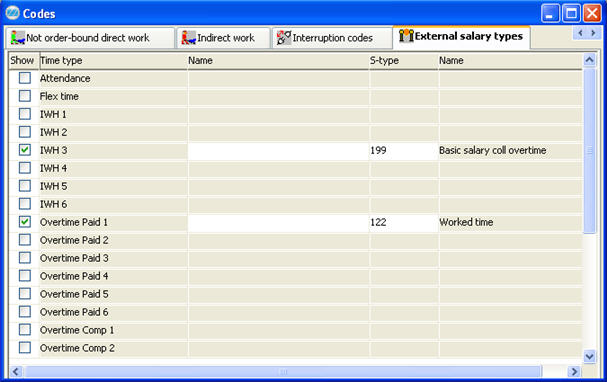Image resolution: width=607 pixels, height=382 pixels.
Task: Select the IWH 3 row label
Action: (x=53, y=150)
